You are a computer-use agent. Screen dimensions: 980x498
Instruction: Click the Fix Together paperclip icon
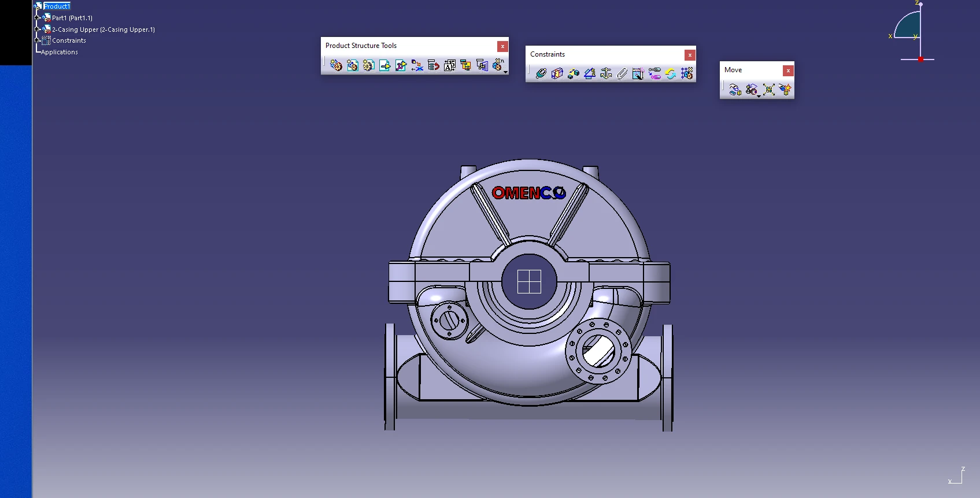622,73
